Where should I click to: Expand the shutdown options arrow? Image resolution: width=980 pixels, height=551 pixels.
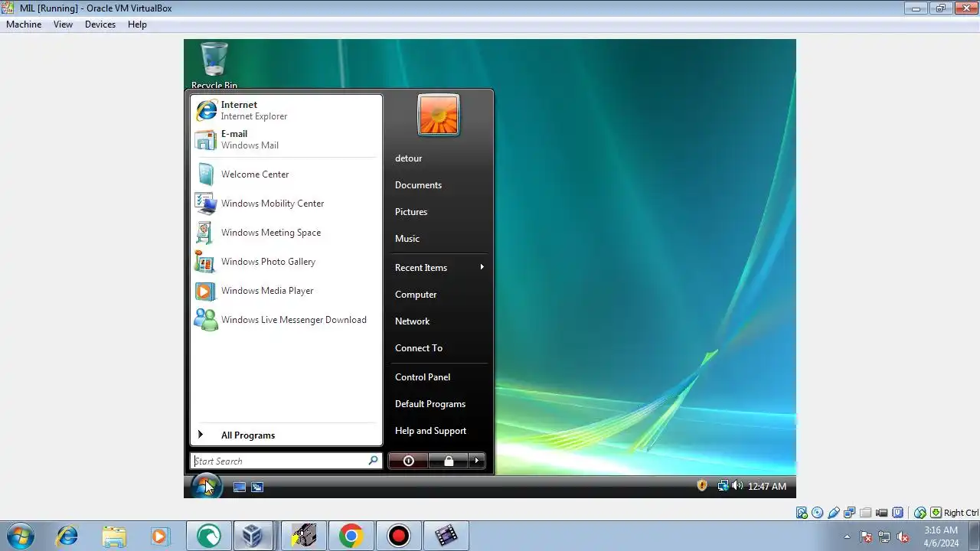coord(477,461)
